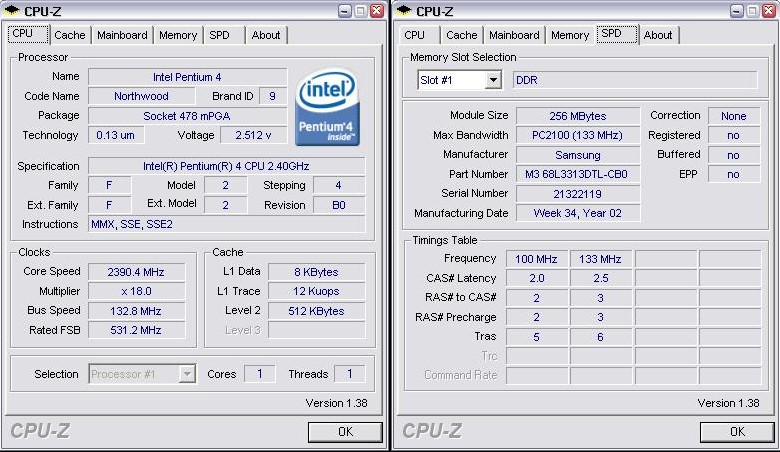Screen dimensions: 780x452
Task: Click the Registered value 'no'
Action: point(734,135)
